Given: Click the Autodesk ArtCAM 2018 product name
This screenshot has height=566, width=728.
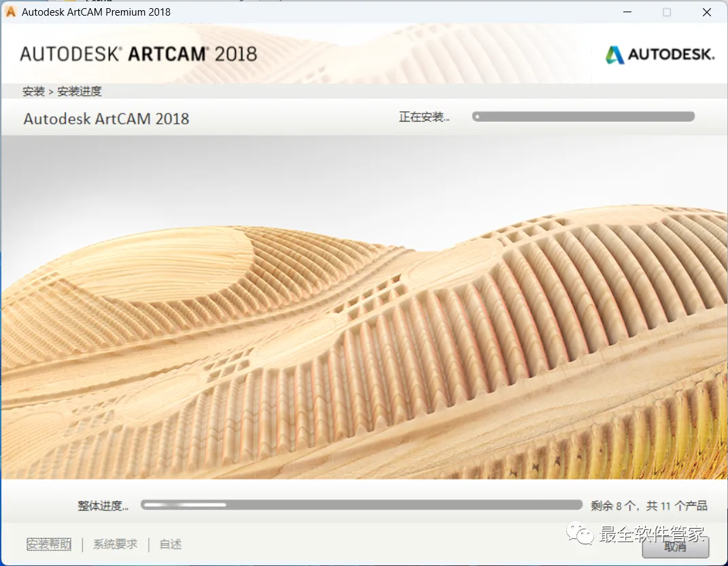Looking at the screenshot, I should 106,119.
